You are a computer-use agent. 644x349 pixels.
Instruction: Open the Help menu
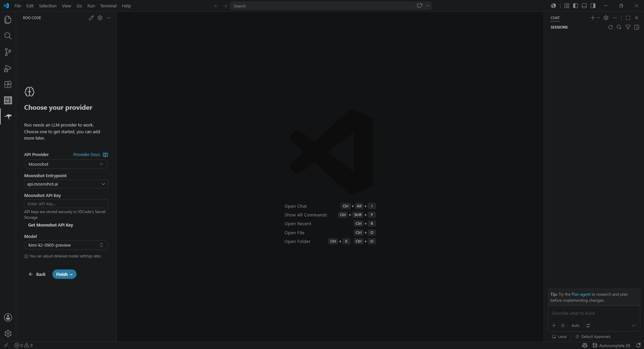[126, 6]
